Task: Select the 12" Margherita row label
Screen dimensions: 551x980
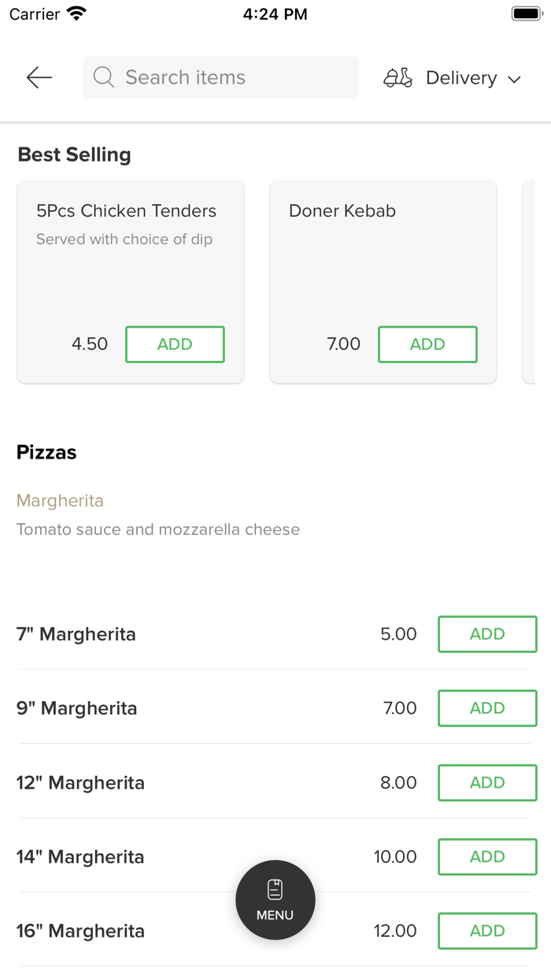Action: point(80,782)
